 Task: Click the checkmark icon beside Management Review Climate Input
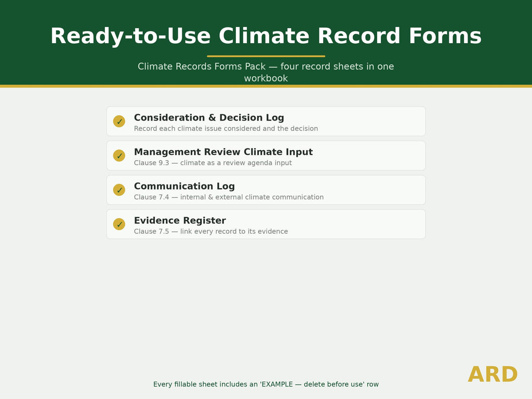click(119, 156)
